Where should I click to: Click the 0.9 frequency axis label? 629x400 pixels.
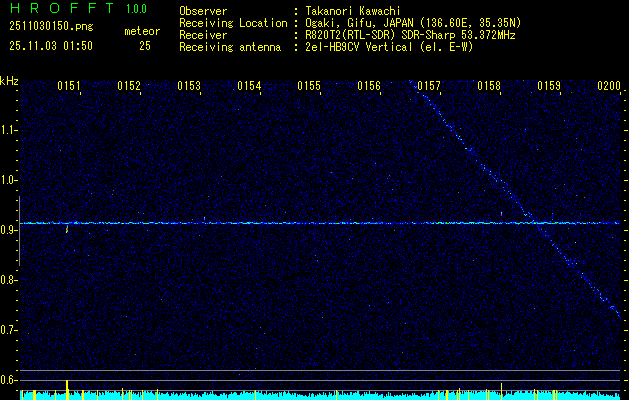tap(7, 230)
